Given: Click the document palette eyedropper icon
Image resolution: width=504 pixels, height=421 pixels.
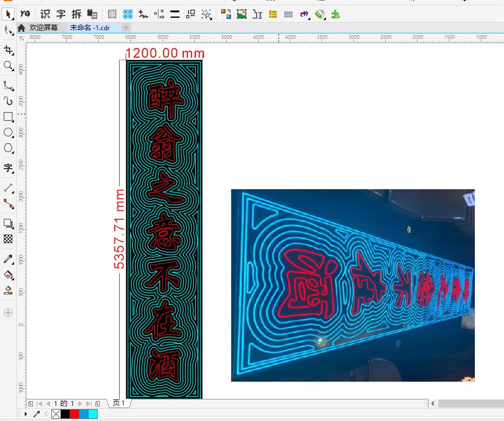Looking at the screenshot, I should click(x=37, y=414).
